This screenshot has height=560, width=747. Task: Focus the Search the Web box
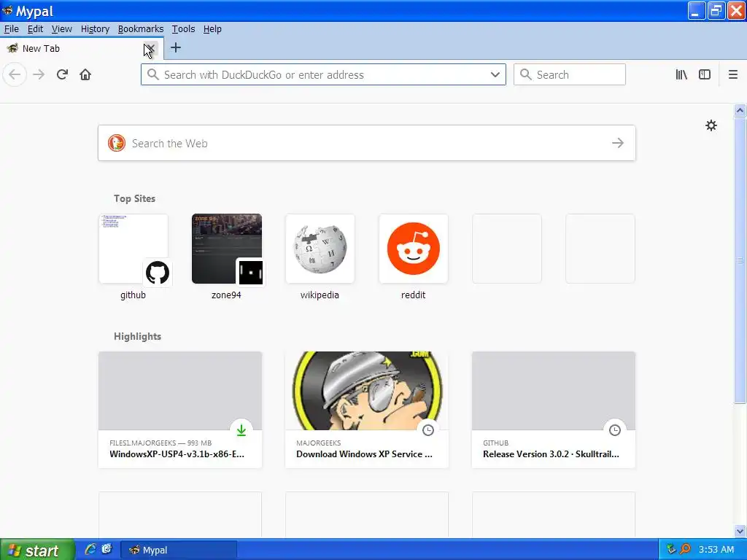coord(367,143)
